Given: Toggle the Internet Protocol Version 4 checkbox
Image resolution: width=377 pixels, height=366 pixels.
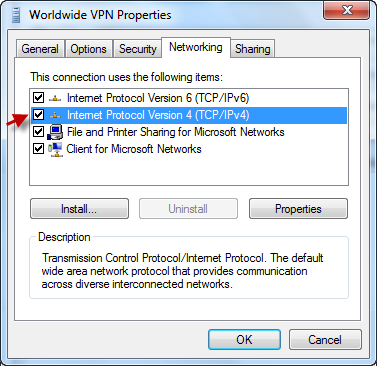Looking at the screenshot, I should [x=38, y=115].
